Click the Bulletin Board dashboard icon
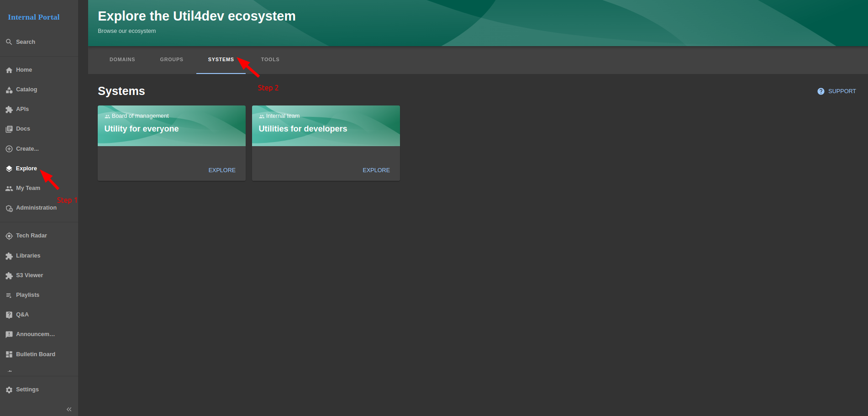The image size is (868, 416). (9, 354)
